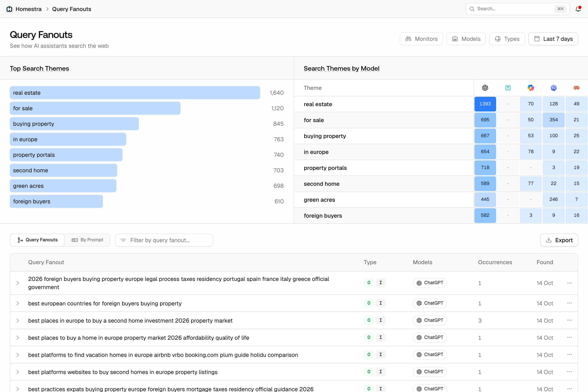Expand 'best places in europe second home' row
Screen dimensions: 588x392
[18, 321]
